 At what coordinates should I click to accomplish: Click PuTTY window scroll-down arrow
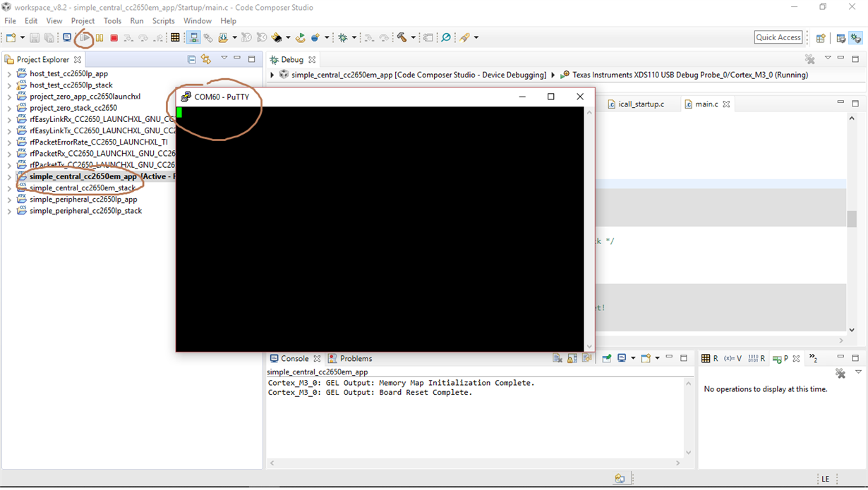pos(589,346)
